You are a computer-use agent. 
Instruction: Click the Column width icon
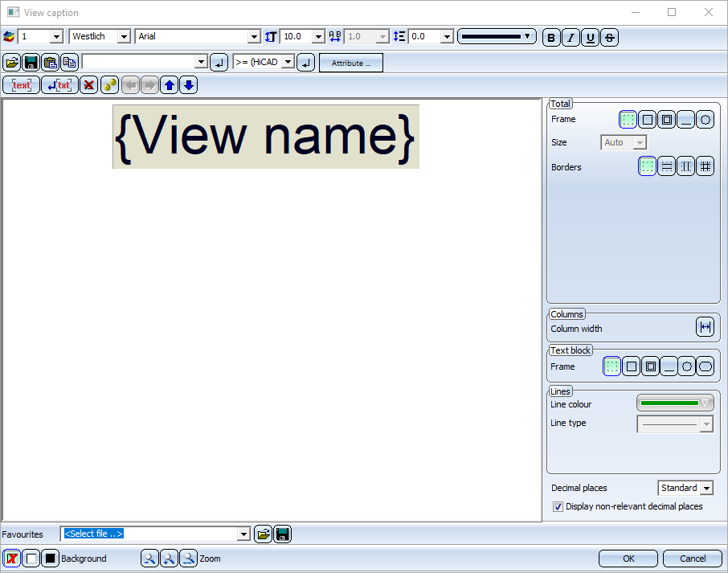click(705, 327)
